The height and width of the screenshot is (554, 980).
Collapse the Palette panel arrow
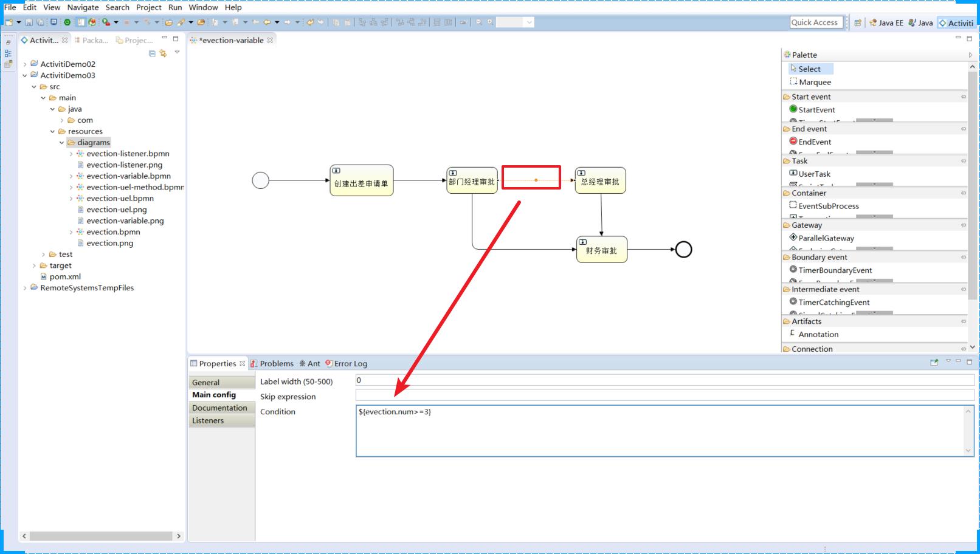970,55
